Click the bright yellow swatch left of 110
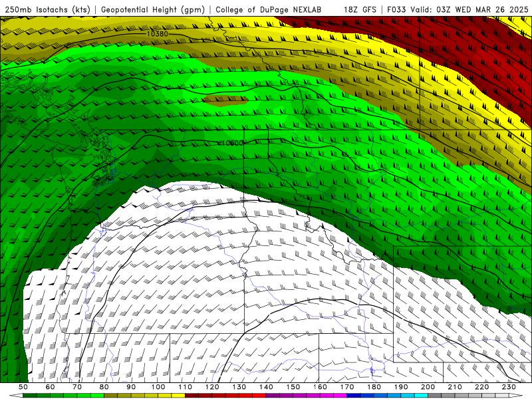 pyautogui.click(x=178, y=396)
